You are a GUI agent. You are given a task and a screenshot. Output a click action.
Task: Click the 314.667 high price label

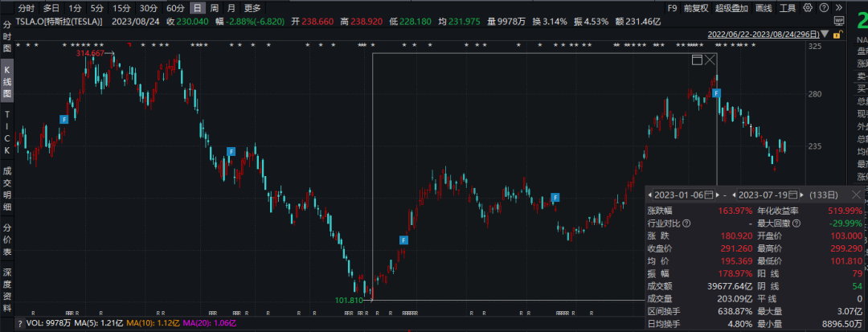[x=90, y=53]
